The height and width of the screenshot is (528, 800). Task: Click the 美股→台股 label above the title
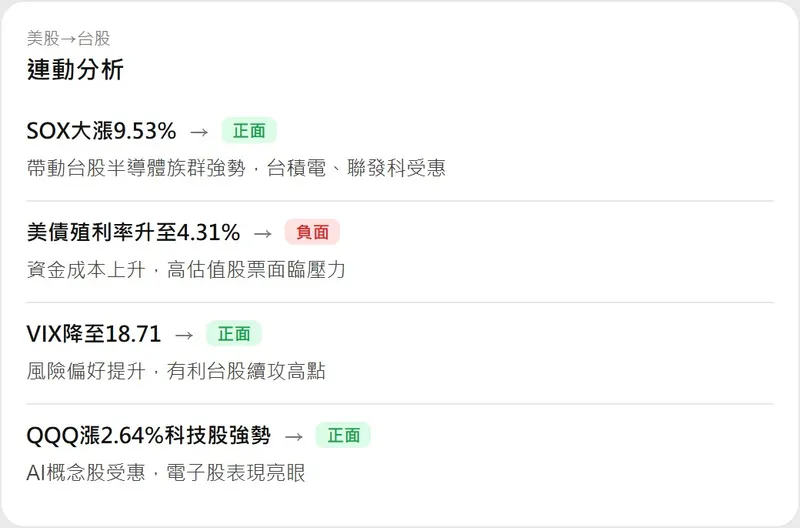[x=68, y=39]
